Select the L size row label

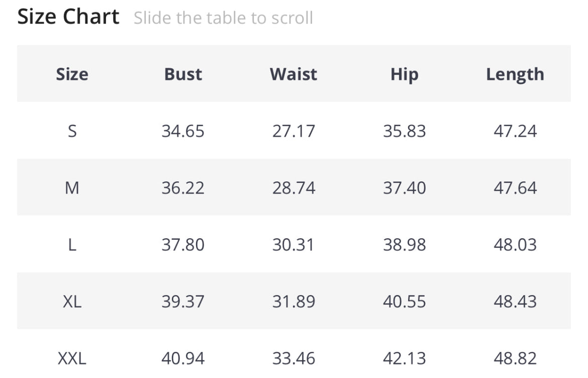coord(72,244)
